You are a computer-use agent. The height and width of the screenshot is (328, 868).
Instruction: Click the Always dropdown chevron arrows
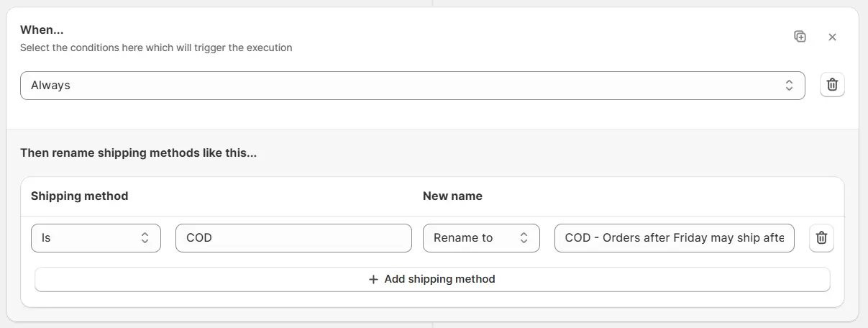[x=789, y=85]
